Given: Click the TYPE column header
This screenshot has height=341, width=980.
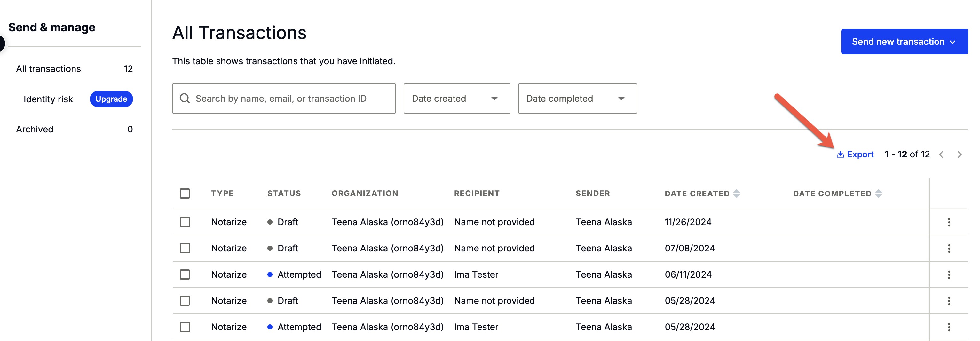Looking at the screenshot, I should pos(222,193).
